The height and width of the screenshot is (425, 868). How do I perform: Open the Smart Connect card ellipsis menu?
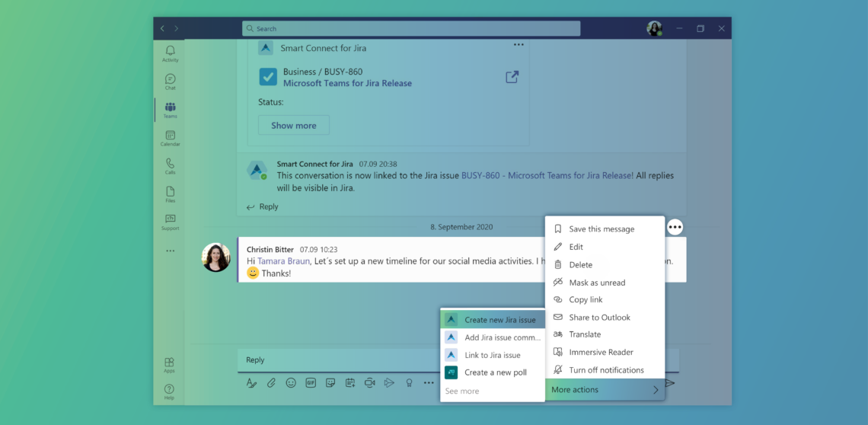pyautogui.click(x=519, y=45)
